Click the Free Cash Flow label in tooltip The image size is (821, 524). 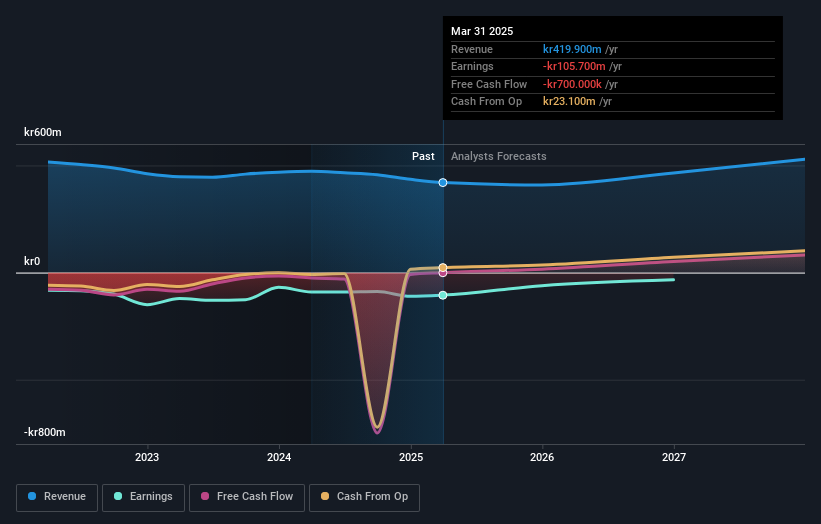point(489,84)
